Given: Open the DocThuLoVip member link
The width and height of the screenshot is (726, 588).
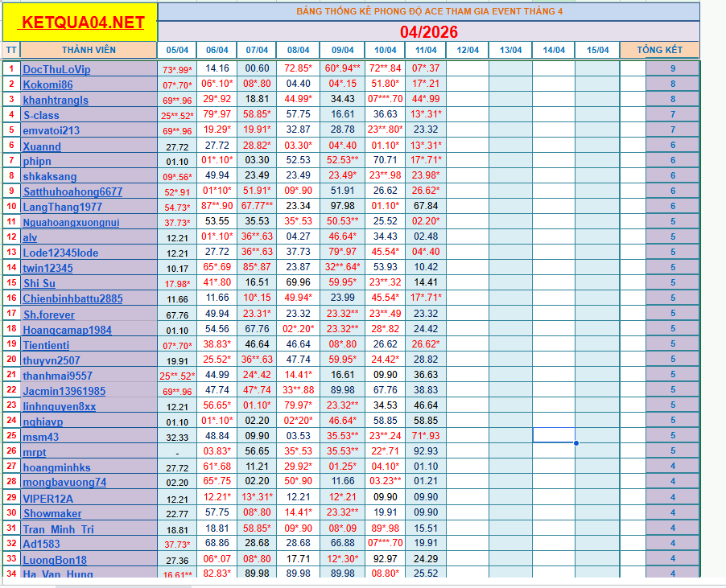Looking at the screenshot, I should [x=56, y=70].
